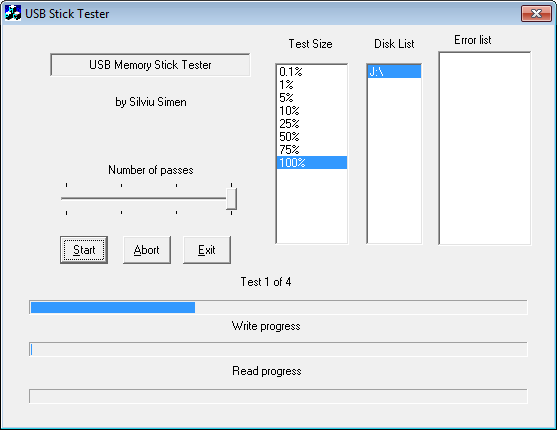560x432 pixels.
Task: Click the Exit button
Action: click(207, 250)
